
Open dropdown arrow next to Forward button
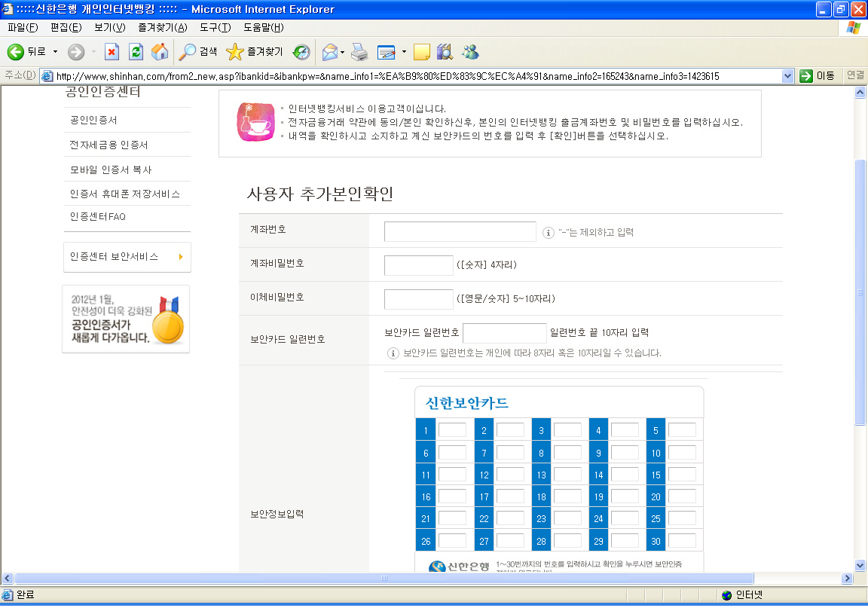[x=93, y=52]
